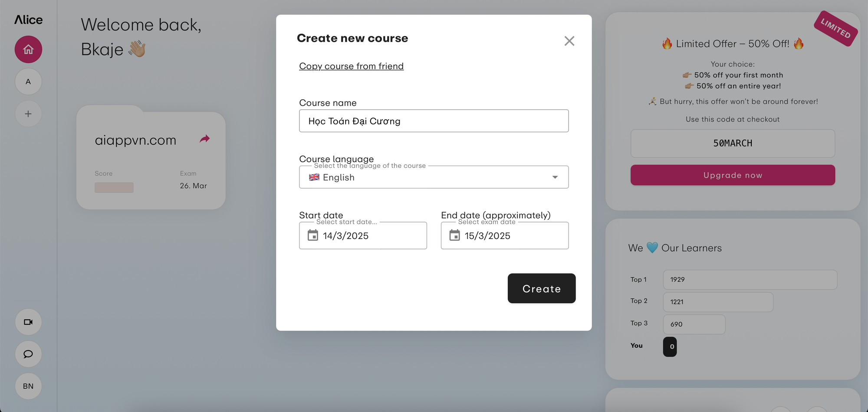868x412 pixels.
Task: Open the Start date 14/3/2025 picker
Action: click(363, 235)
